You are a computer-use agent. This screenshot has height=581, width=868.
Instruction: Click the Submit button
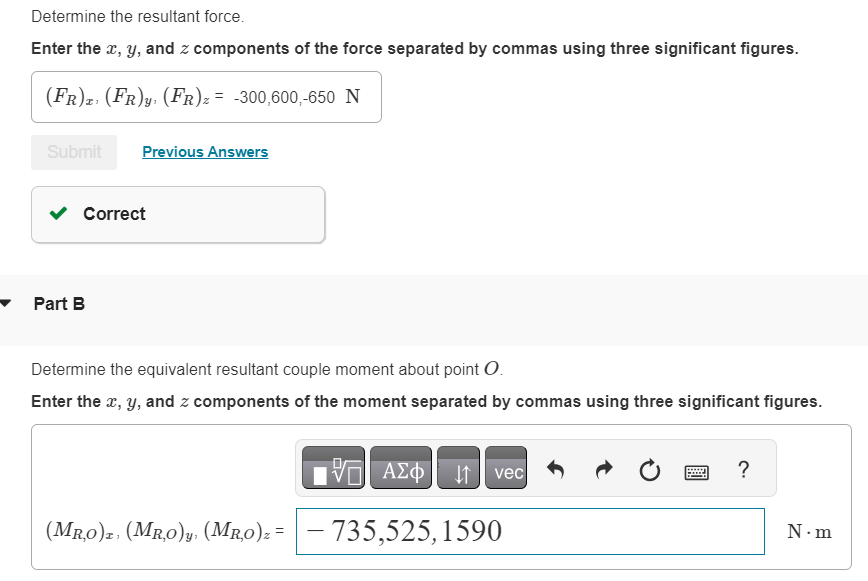[x=73, y=151]
